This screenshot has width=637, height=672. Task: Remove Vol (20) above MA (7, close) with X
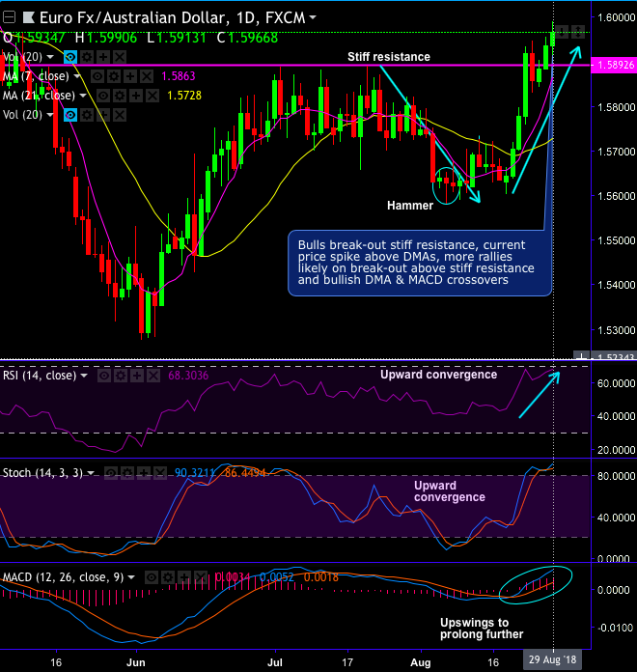point(120,57)
